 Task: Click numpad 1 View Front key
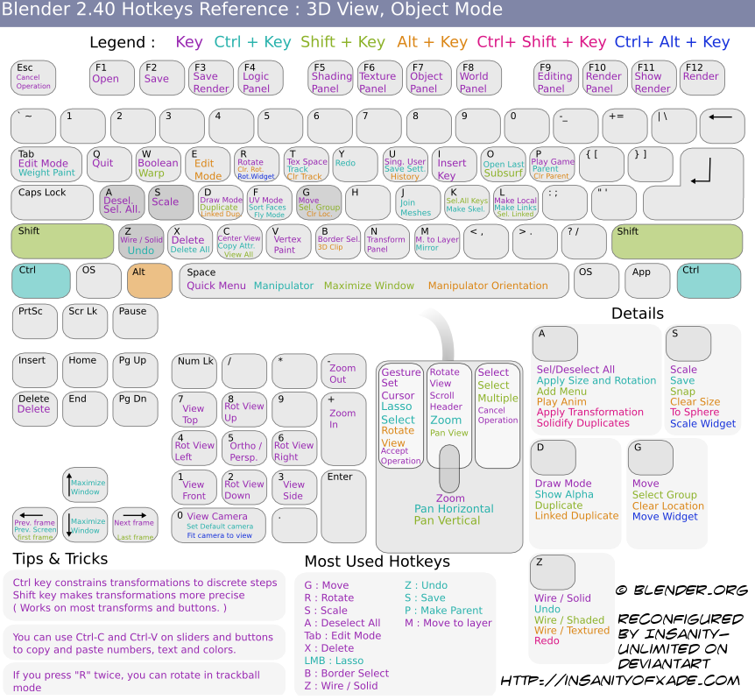click(194, 487)
